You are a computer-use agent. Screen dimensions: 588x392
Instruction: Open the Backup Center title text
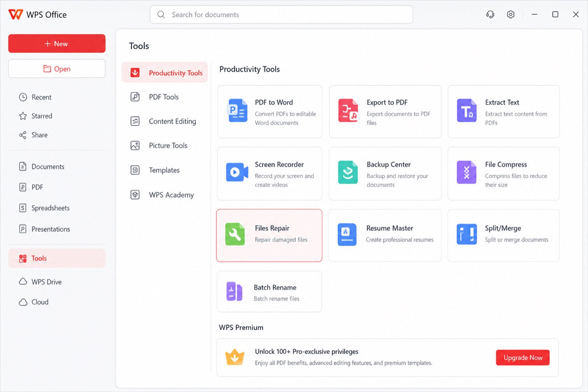click(388, 165)
